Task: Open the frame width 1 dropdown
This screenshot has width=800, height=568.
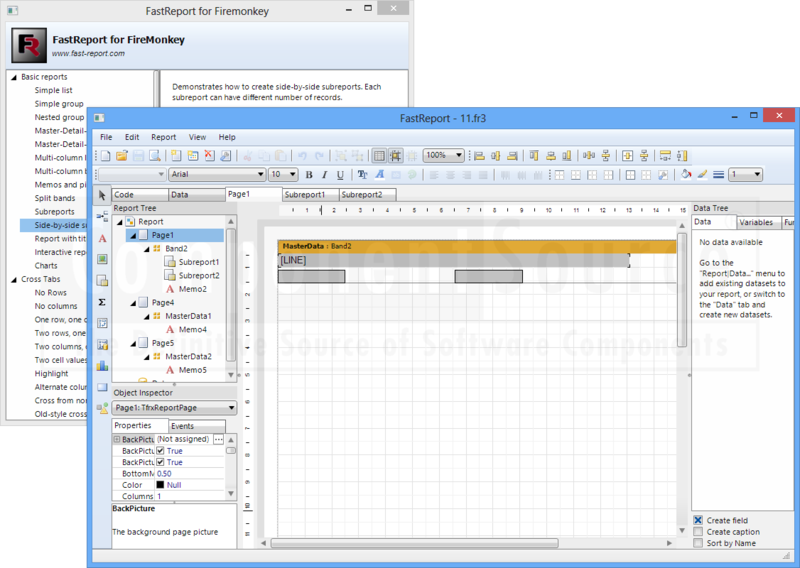Action: click(757, 175)
